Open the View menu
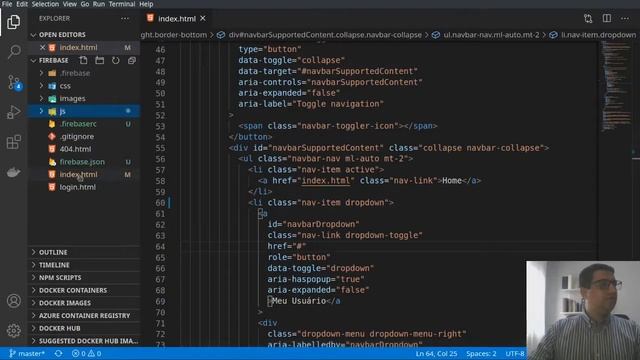Image resolution: width=640 pixels, height=360 pixels. (x=69, y=4)
